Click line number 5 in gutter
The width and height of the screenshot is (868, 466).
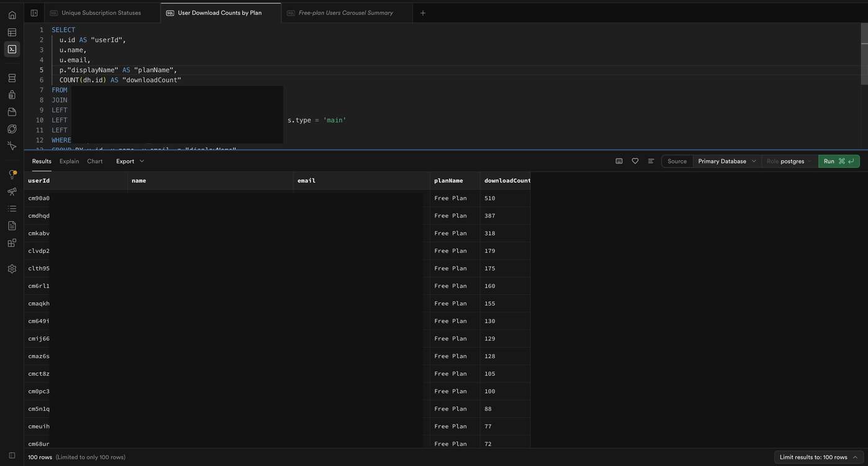click(42, 70)
